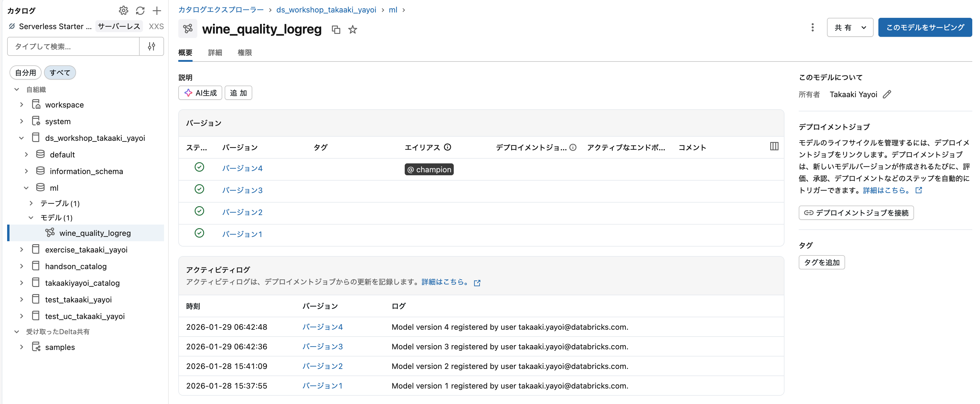Open search filter options in catalog panel

point(152,46)
